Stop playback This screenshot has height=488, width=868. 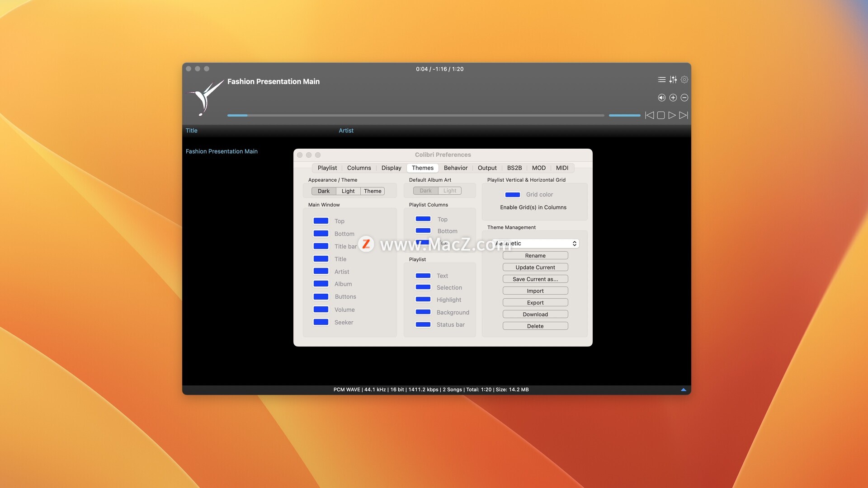(x=660, y=115)
